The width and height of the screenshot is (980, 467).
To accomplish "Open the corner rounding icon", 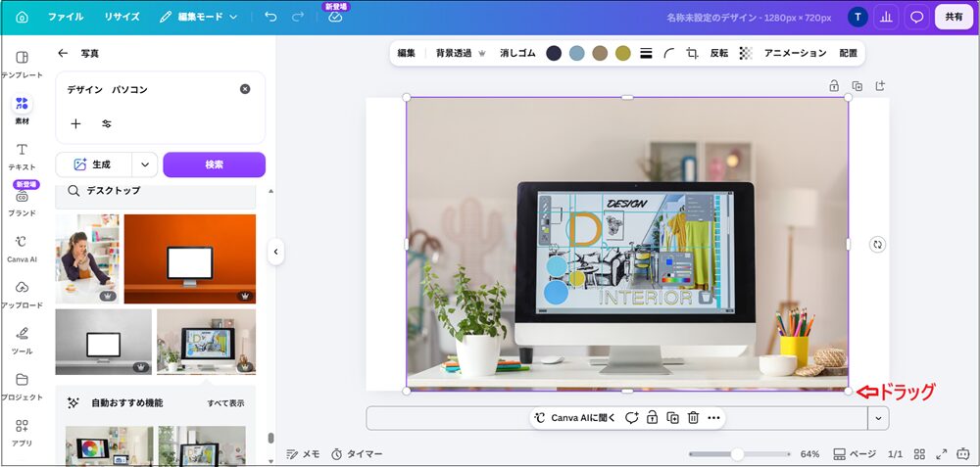I will pyautogui.click(x=668, y=54).
